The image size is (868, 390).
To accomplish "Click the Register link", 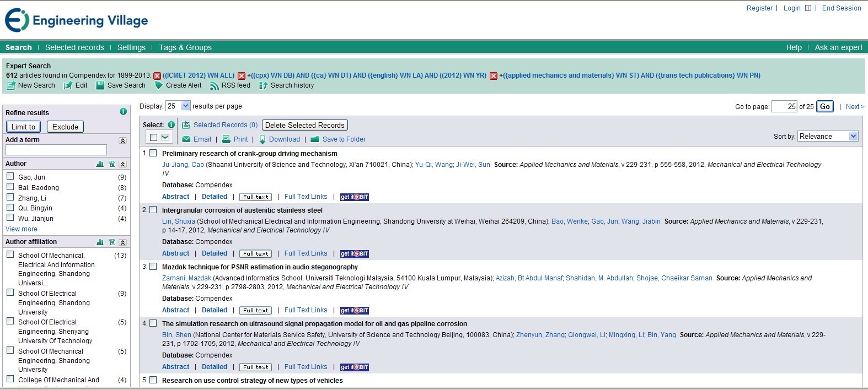I will [x=759, y=8].
